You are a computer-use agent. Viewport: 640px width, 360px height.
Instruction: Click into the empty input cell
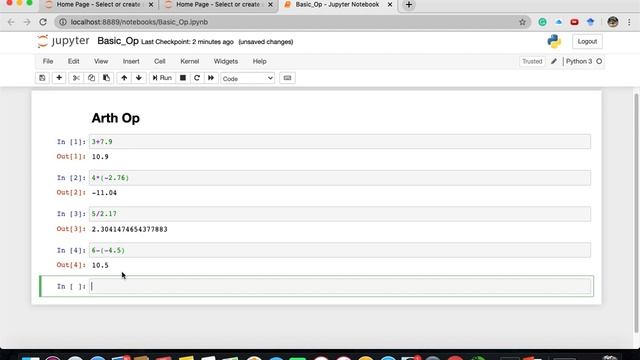coord(340,286)
